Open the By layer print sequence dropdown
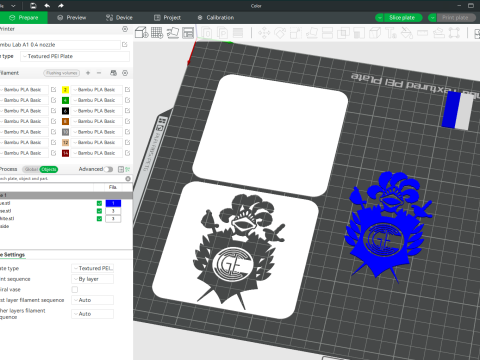The width and height of the screenshot is (480, 360). (x=93, y=279)
